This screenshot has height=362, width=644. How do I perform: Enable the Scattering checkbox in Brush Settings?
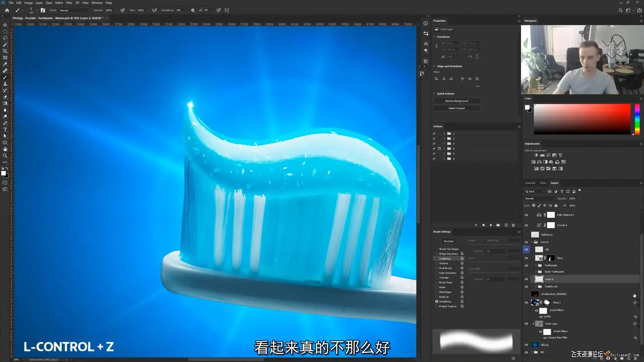click(x=437, y=258)
